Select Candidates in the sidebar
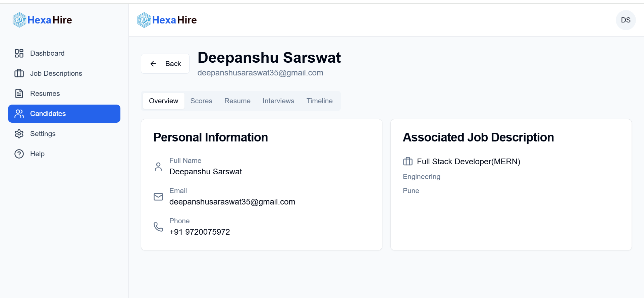Screen dimensions: 644x298 click(64, 114)
